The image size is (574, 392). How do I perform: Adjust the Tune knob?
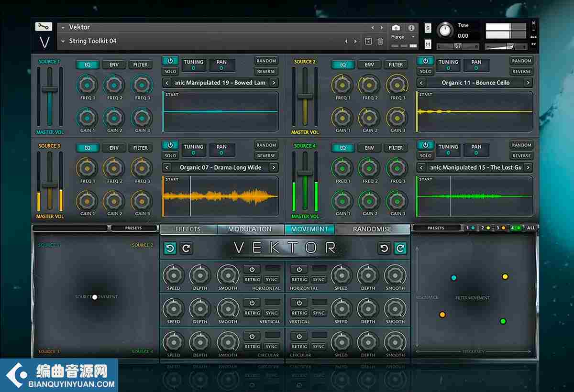pyautogui.click(x=445, y=31)
